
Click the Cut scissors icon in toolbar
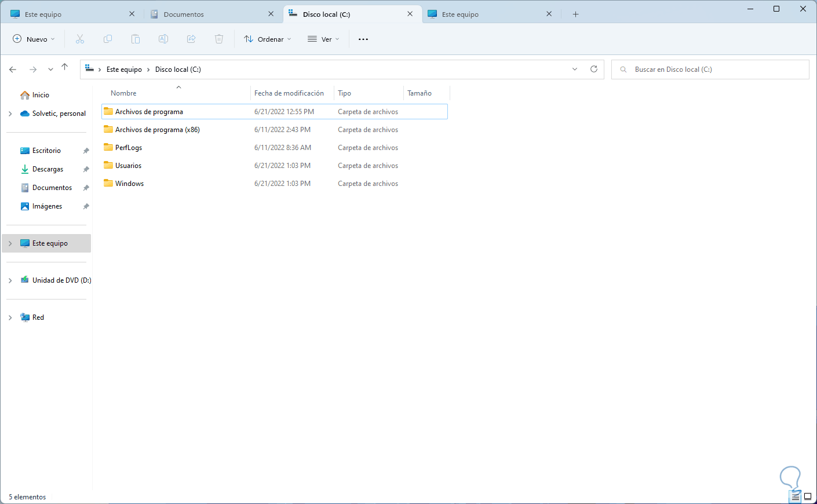pos(80,39)
